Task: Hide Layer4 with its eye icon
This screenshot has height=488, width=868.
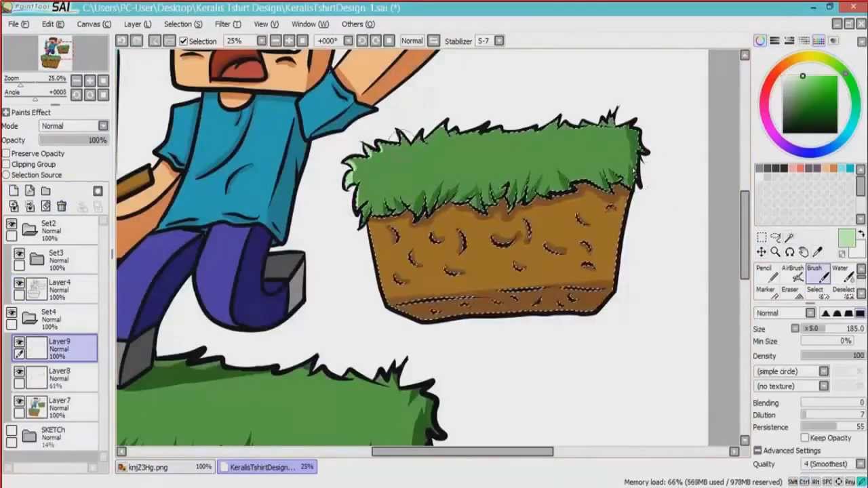Action: click(x=19, y=283)
